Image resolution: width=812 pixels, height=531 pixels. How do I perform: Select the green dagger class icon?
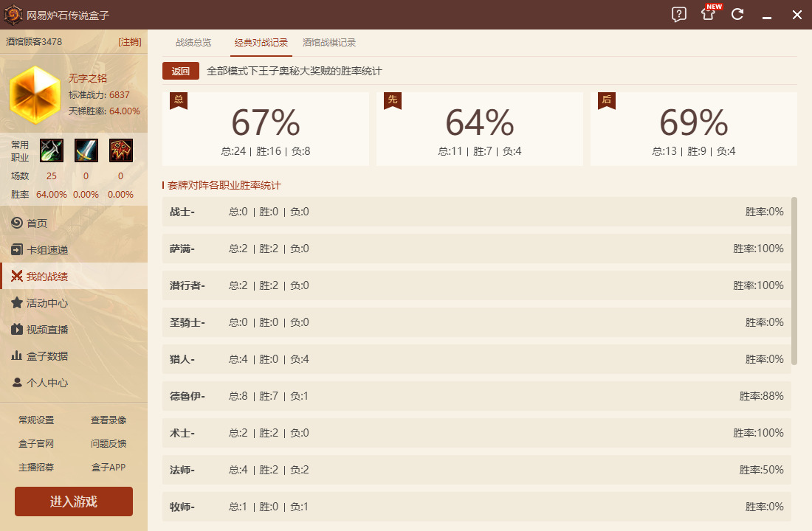point(52,150)
